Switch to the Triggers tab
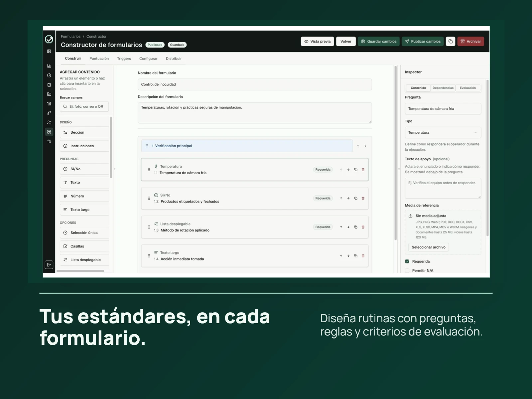The image size is (532, 399). click(x=124, y=59)
